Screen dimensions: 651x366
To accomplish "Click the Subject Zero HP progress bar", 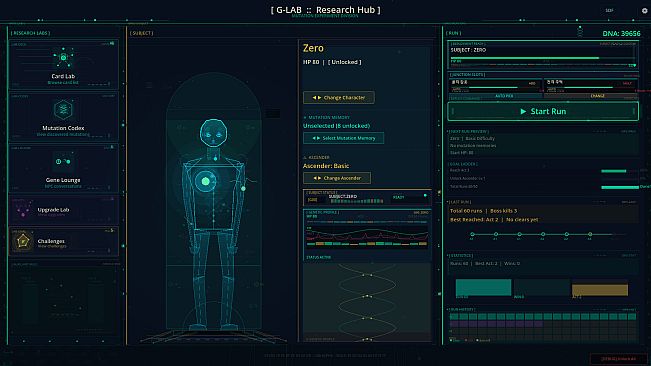I will coord(542,58).
